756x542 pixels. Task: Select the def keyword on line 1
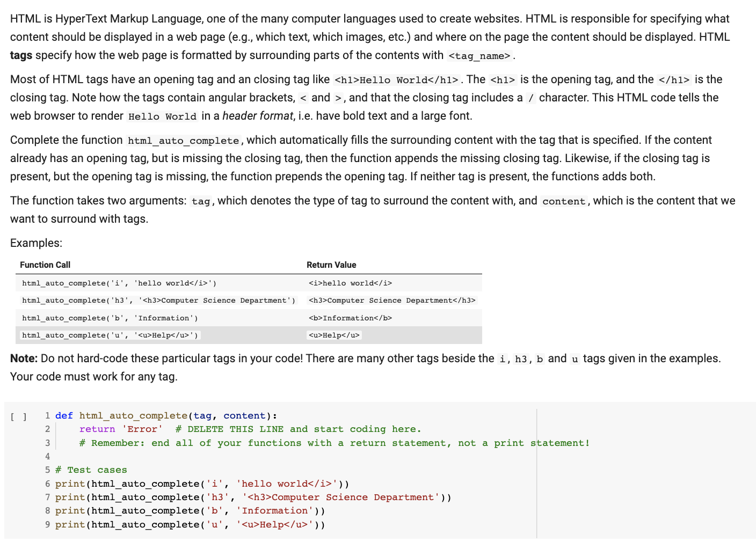[63, 415]
